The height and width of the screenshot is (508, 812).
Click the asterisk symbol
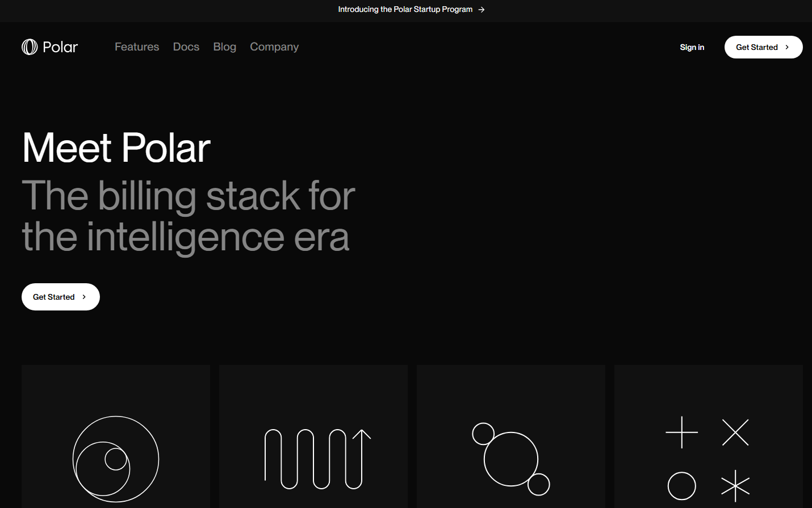(735, 486)
